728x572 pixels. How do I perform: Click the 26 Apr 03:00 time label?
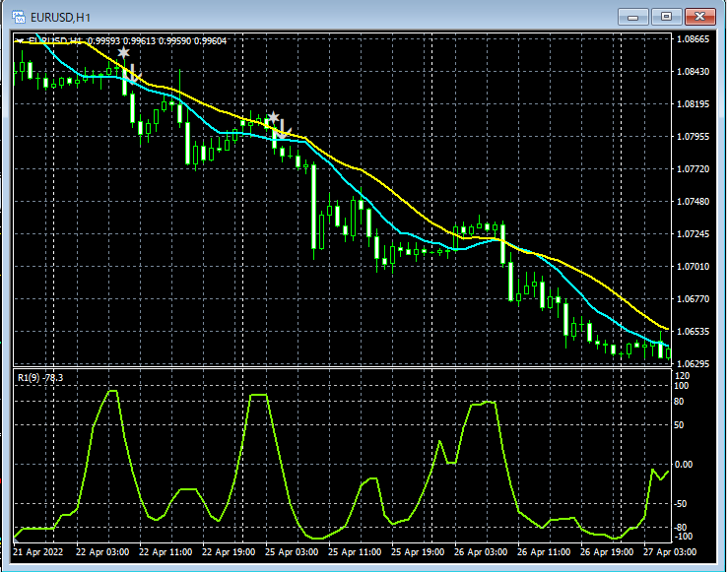pyautogui.click(x=481, y=552)
